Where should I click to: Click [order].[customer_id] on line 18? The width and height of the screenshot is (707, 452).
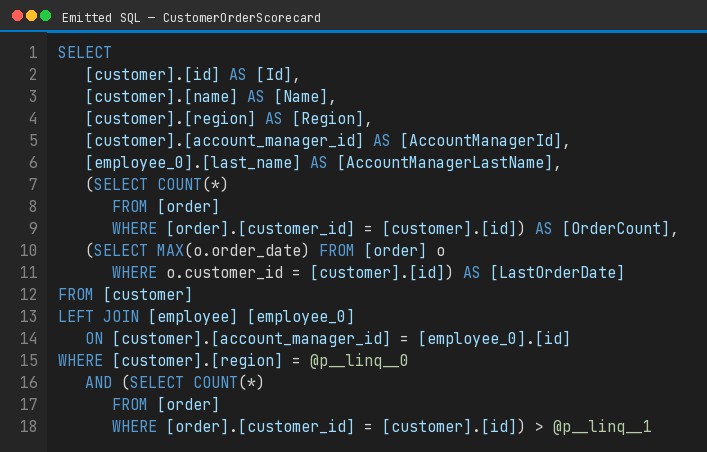(x=260, y=427)
